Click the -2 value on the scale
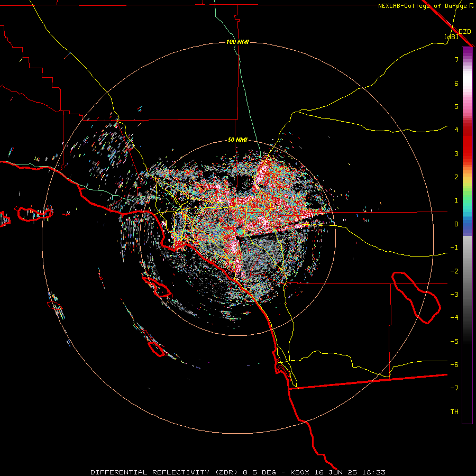 pos(454,271)
